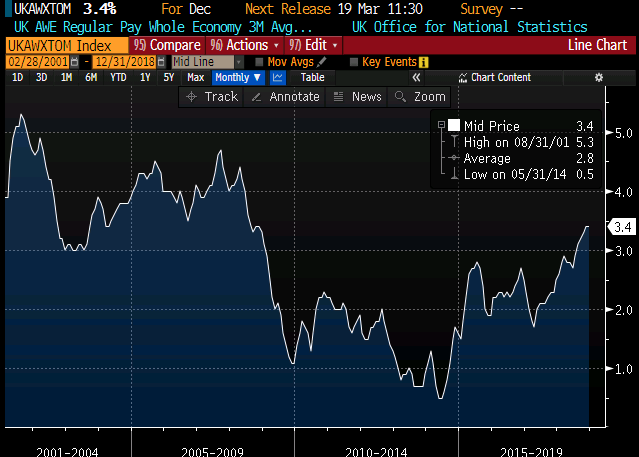Open the Monthly periodicity dropdown

(x=237, y=77)
